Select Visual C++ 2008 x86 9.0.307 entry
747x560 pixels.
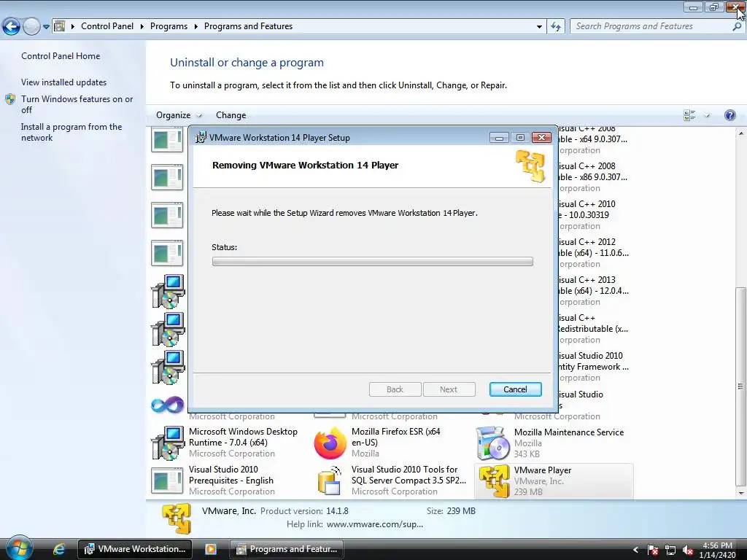tap(594, 176)
